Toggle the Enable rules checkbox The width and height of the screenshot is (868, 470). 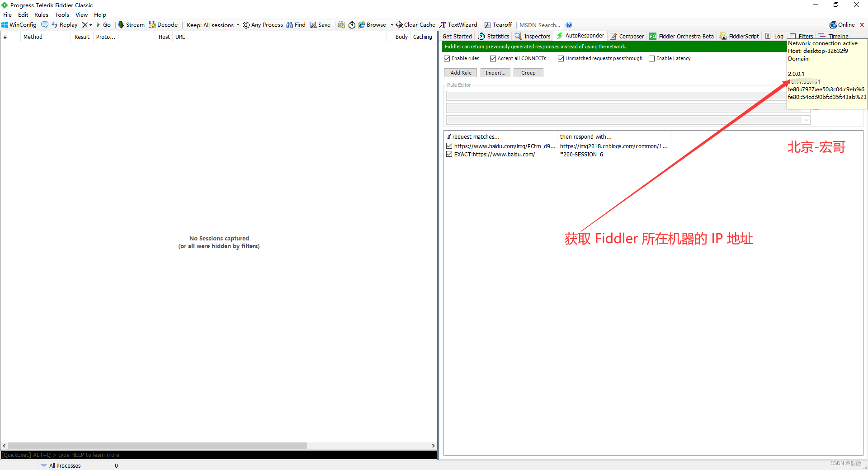[x=447, y=58]
